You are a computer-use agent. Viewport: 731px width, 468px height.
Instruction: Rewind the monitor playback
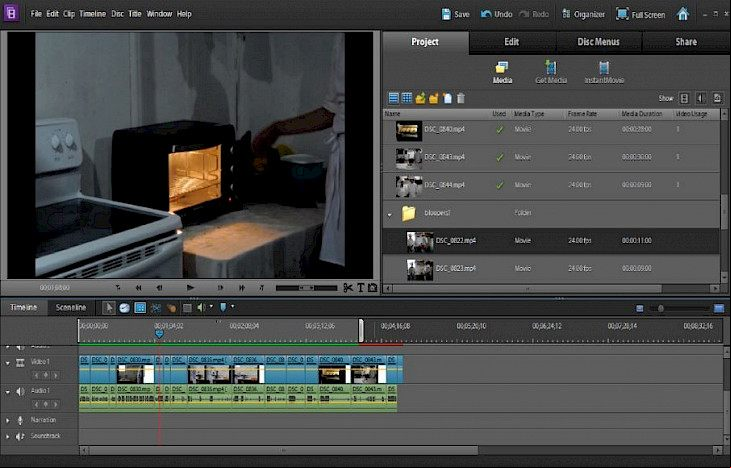[138, 288]
